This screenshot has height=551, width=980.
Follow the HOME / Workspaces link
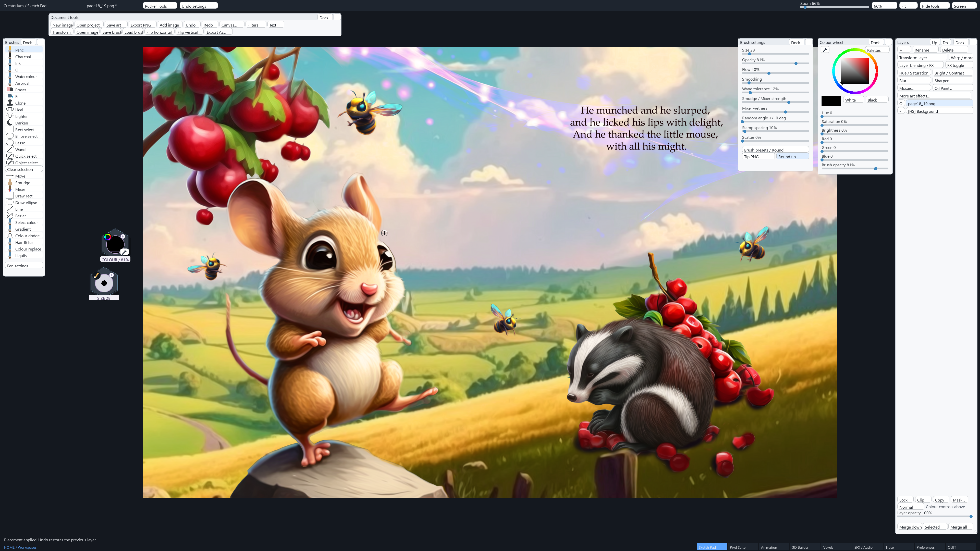point(20,547)
